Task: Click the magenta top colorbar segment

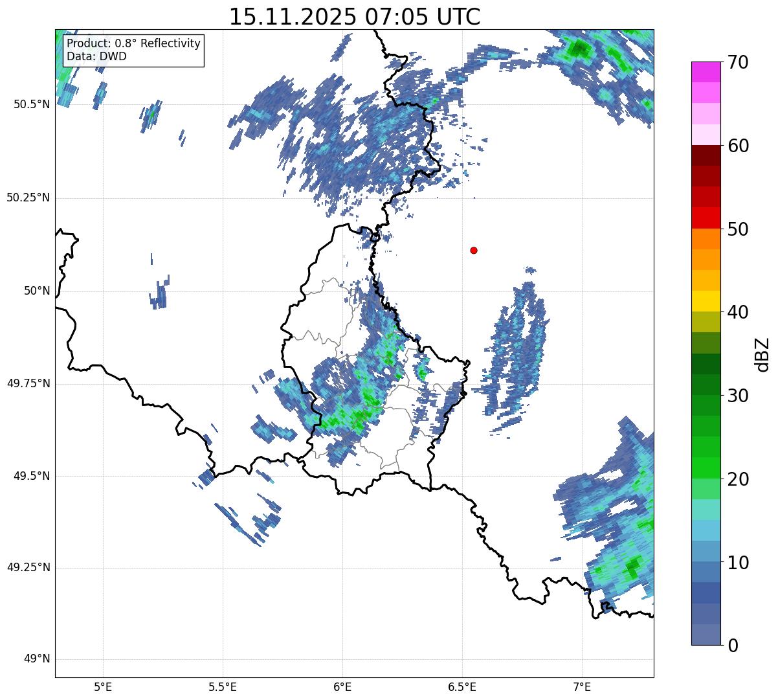Action: tap(706, 72)
